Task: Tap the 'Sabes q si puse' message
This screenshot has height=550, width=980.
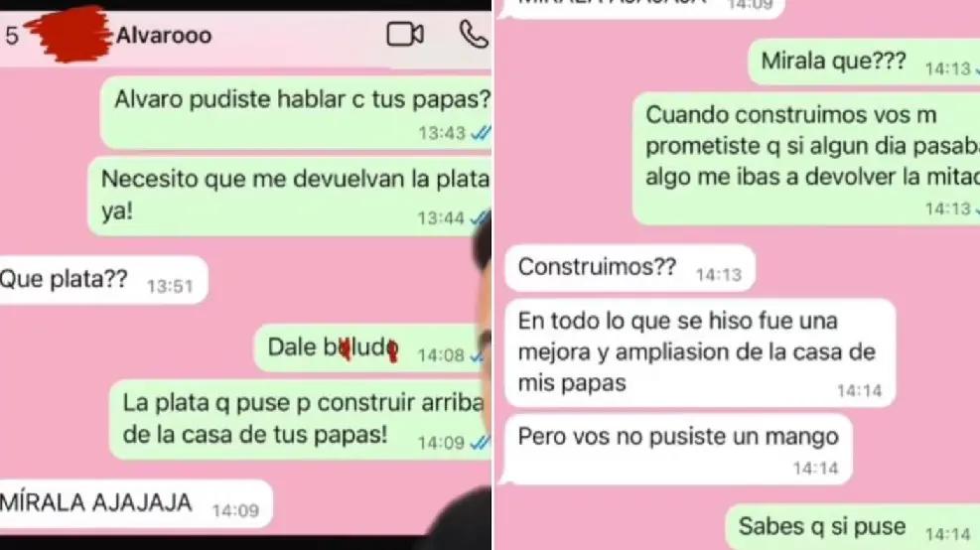Action: click(853, 527)
